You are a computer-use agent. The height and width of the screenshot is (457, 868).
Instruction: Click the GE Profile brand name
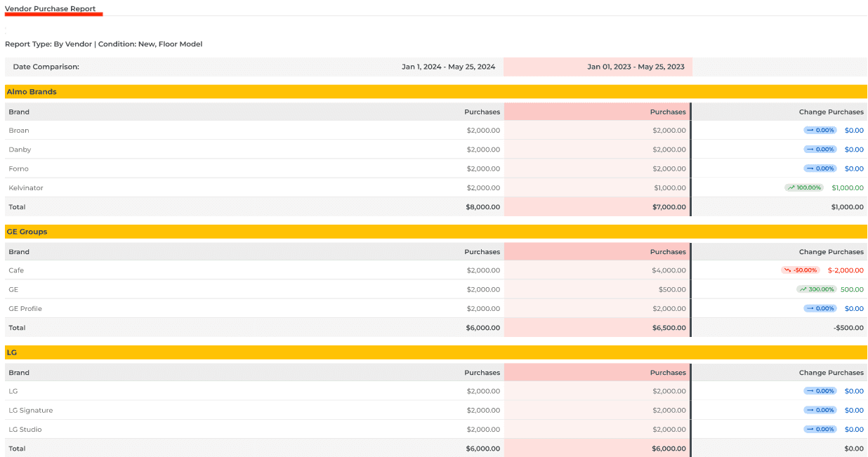(25, 308)
